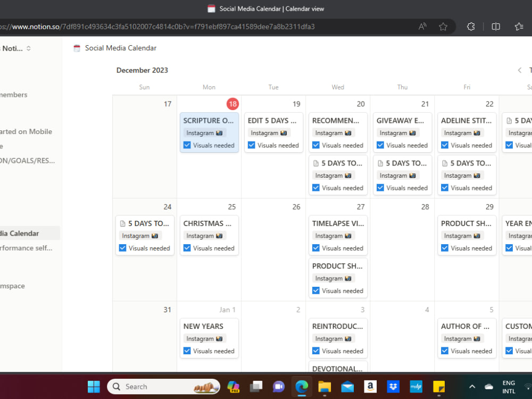This screenshot has height=399, width=532.
Task: Click Social Media Calendar breadcrumb title
Action: (x=120, y=48)
